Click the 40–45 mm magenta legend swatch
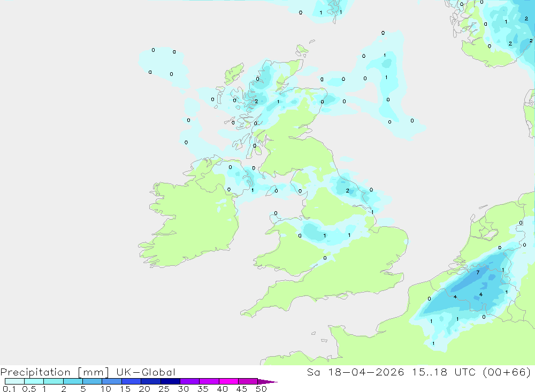This screenshot has height=392, width=535. (x=228, y=381)
